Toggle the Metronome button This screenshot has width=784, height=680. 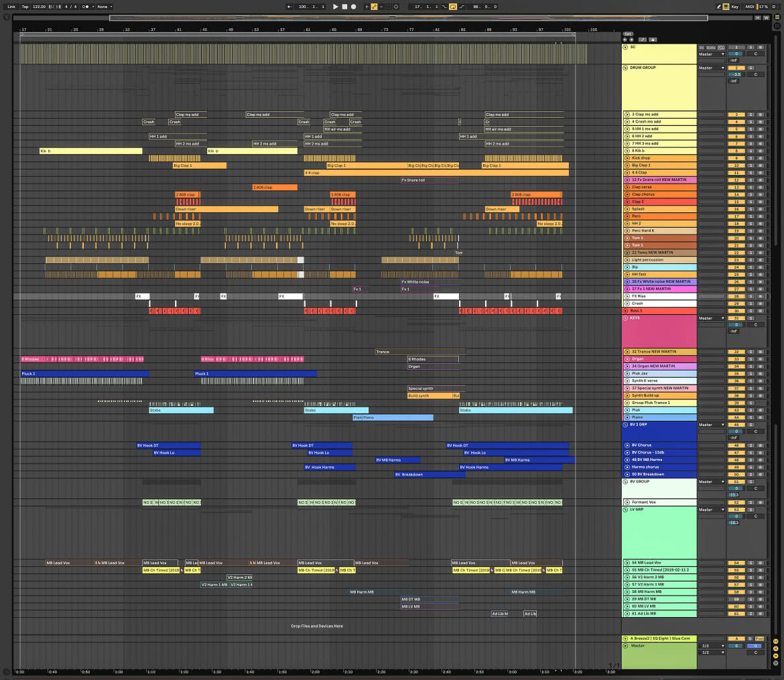coord(86,7)
